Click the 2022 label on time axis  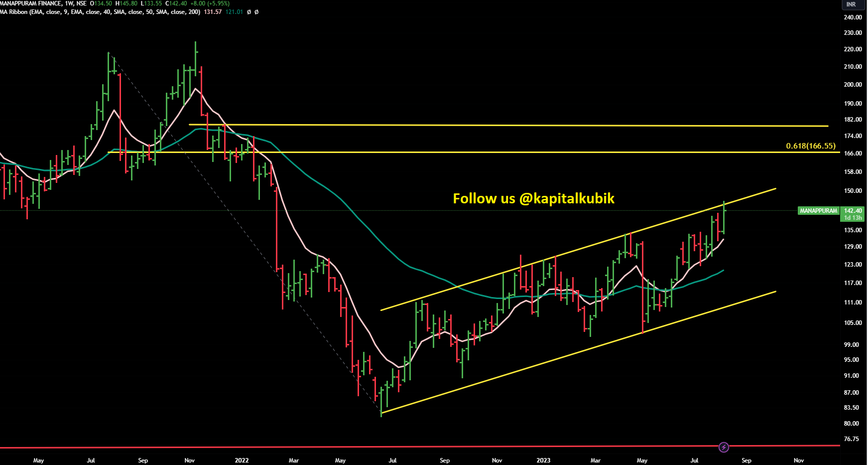pyautogui.click(x=242, y=461)
